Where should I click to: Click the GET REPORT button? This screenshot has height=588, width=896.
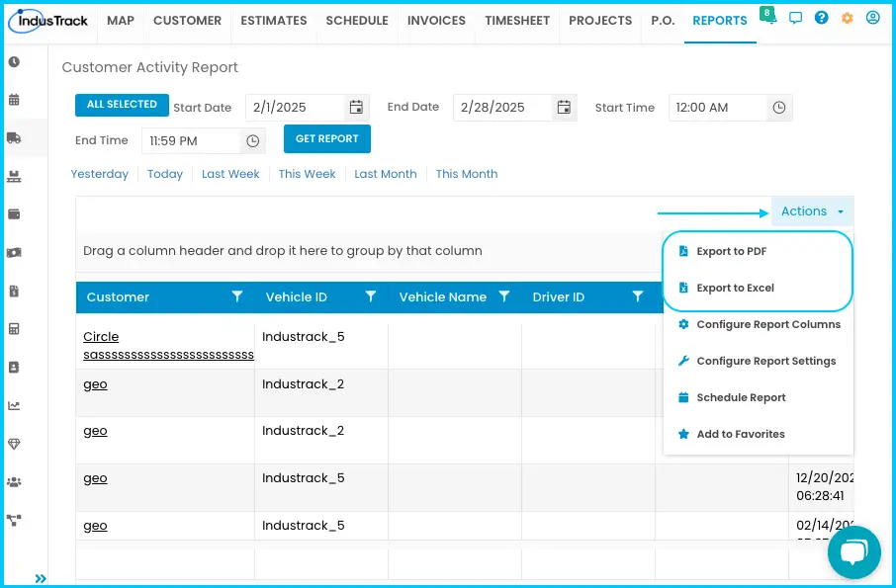point(327,138)
